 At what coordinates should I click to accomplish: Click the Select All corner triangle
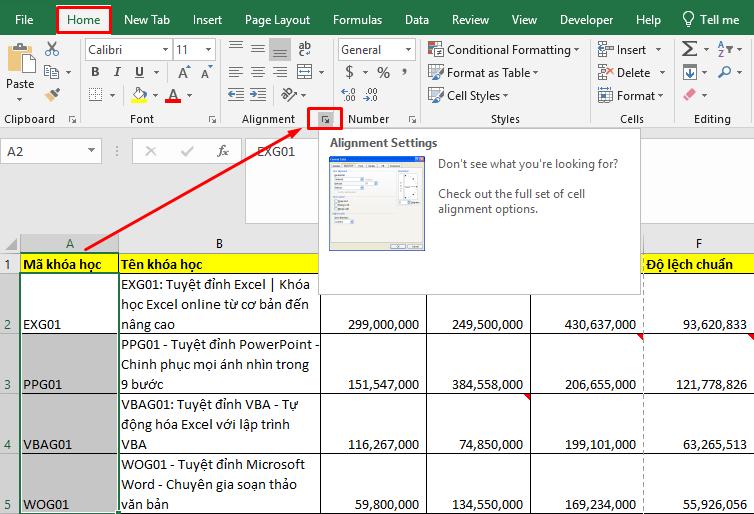tap(10, 244)
